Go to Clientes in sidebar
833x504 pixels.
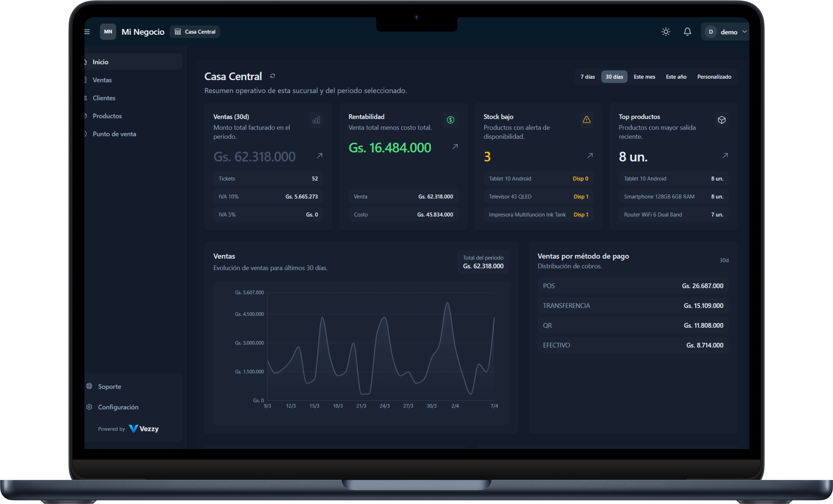104,98
